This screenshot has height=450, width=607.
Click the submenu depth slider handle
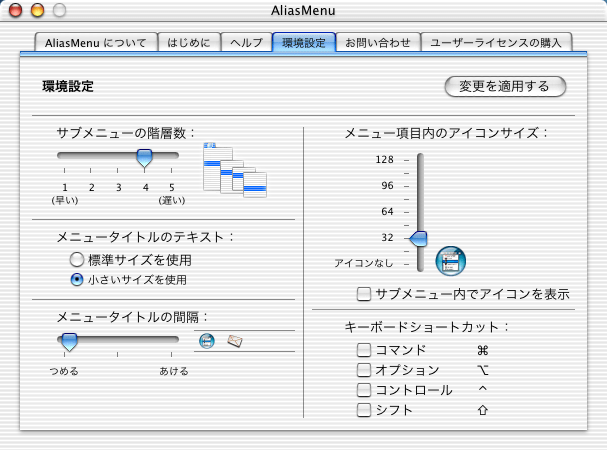(x=144, y=158)
